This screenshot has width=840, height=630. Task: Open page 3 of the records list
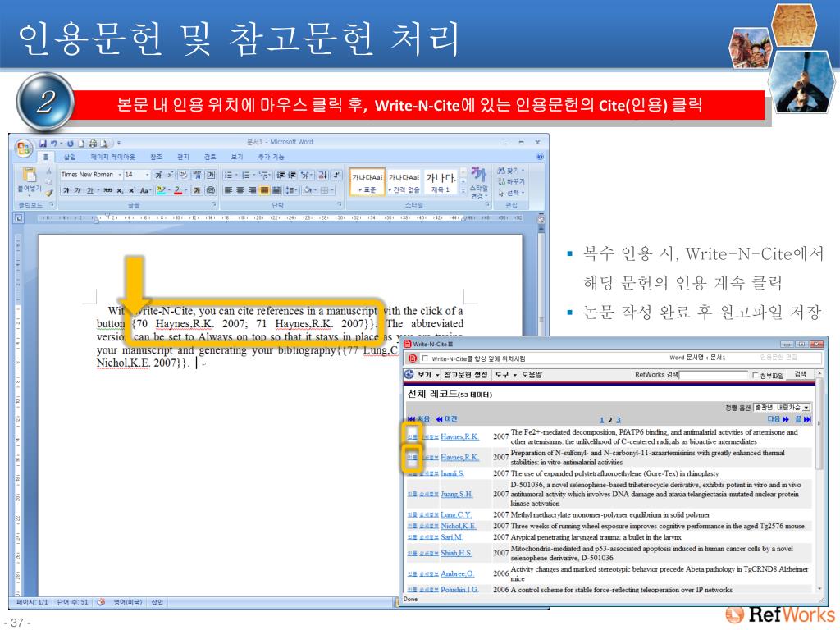tap(619, 420)
